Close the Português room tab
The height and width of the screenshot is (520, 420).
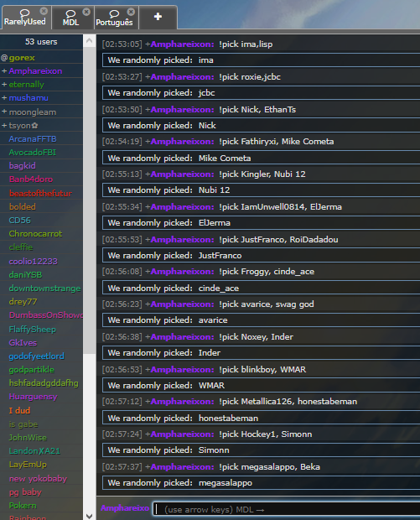pos(131,12)
